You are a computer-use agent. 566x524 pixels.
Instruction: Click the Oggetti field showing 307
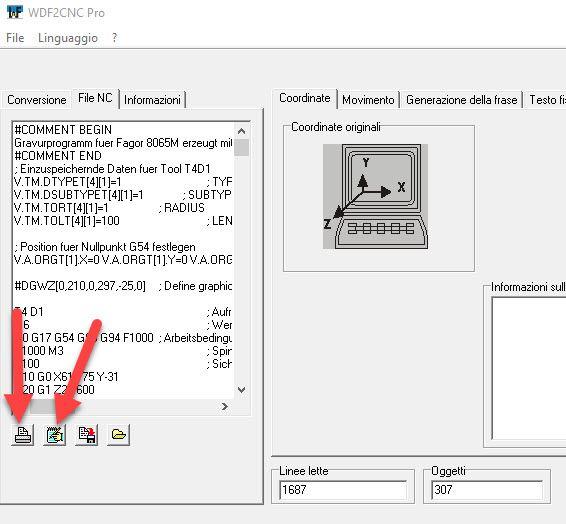(x=487, y=490)
